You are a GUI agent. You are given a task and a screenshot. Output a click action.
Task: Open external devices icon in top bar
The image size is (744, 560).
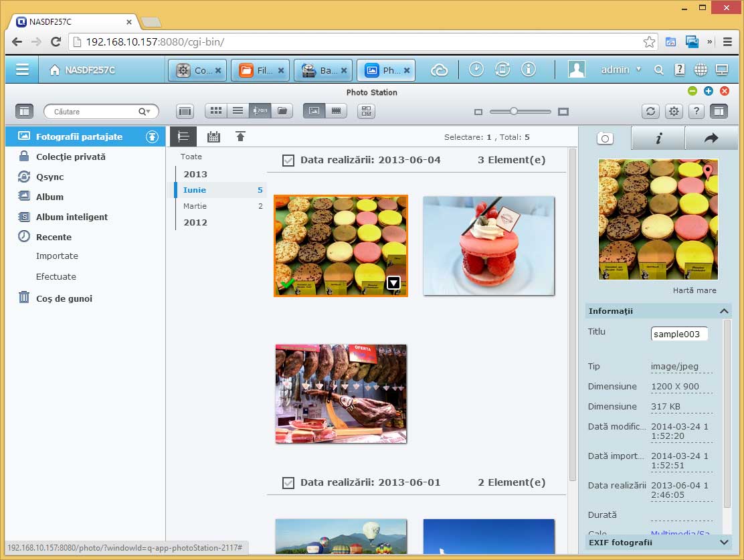pos(502,70)
